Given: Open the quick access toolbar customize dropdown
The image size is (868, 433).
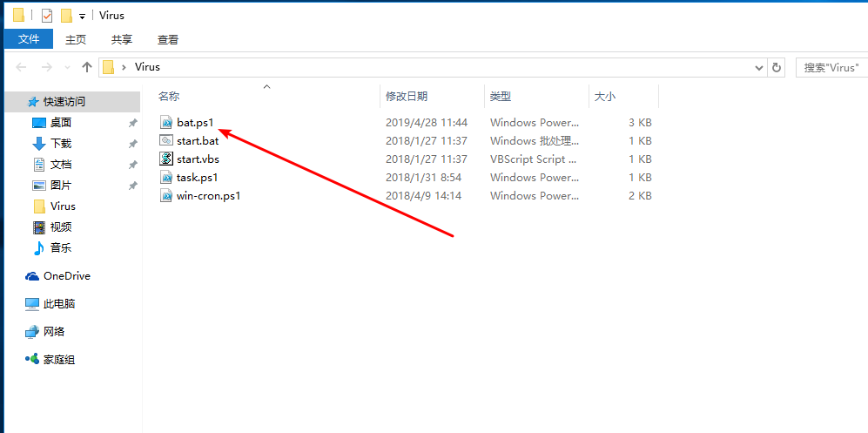Looking at the screenshot, I should (x=82, y=17).
